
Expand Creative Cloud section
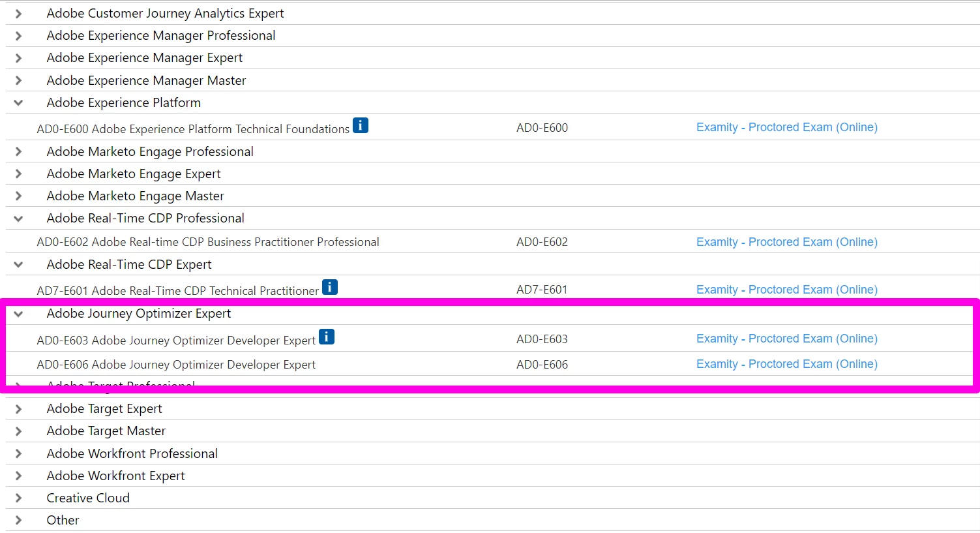tap(18, 498)
